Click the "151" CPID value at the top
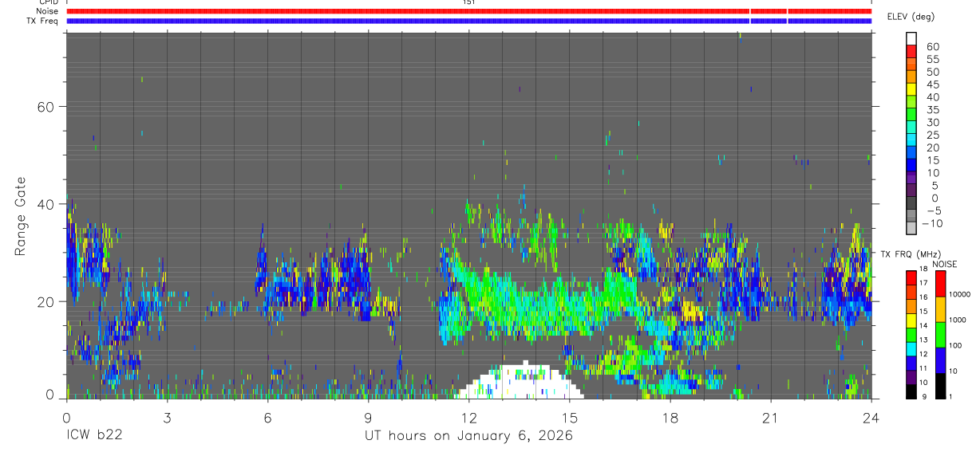980x452 pixels. [x=469, y=2]
